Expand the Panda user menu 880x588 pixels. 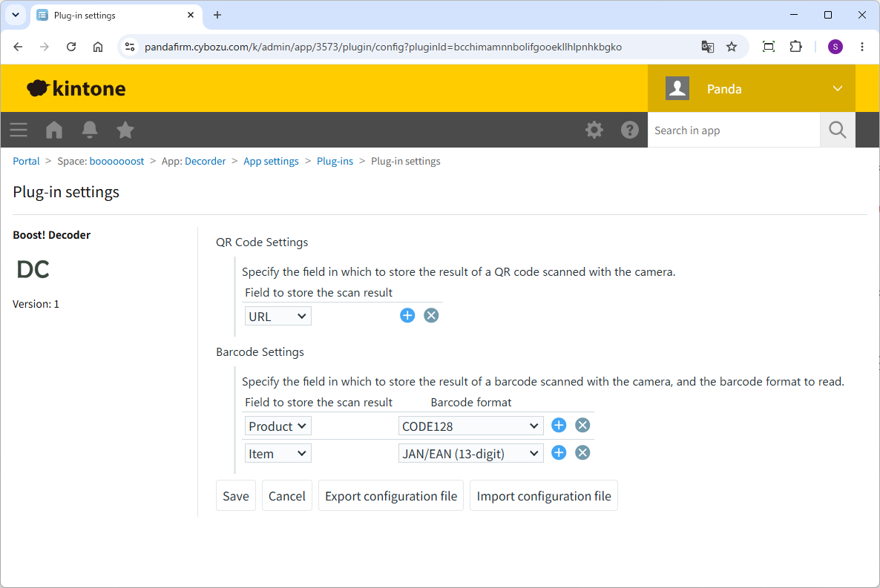[x=752, y=89]
